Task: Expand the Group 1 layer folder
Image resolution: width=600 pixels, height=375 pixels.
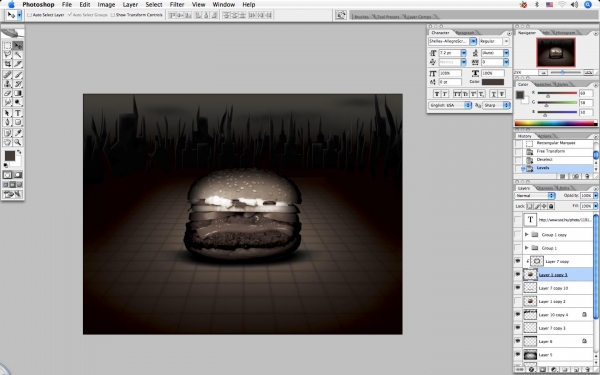Action: [x=527, y=248]
